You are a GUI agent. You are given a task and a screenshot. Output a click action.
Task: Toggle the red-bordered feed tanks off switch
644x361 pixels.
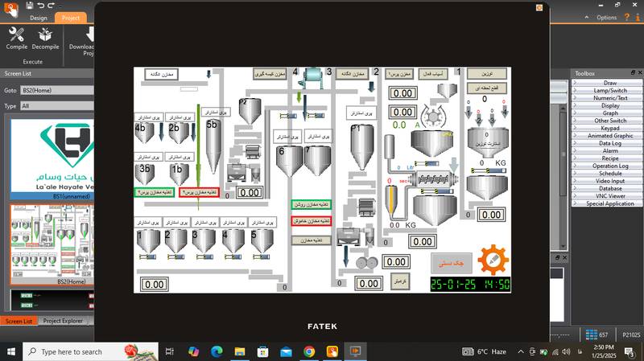[311, 220]
